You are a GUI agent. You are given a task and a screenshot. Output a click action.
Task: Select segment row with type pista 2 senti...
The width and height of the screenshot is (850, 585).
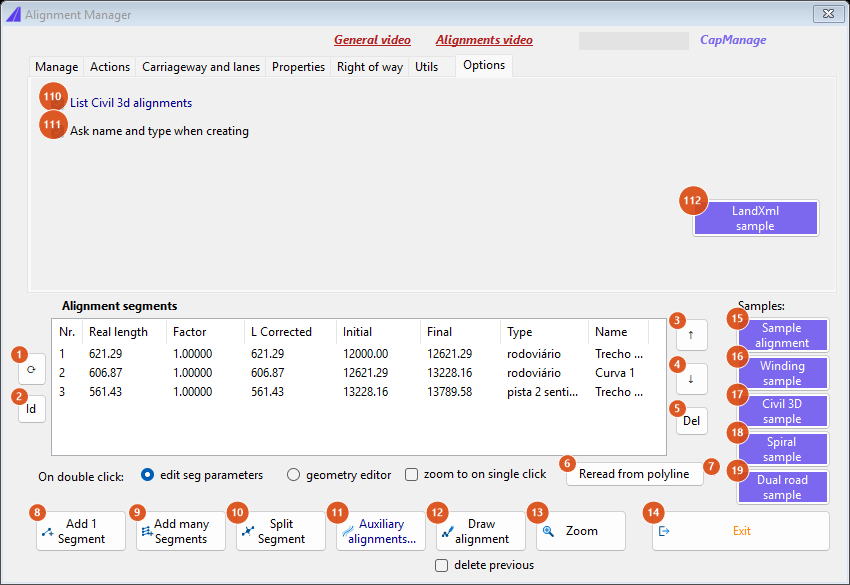click(351, 392)
